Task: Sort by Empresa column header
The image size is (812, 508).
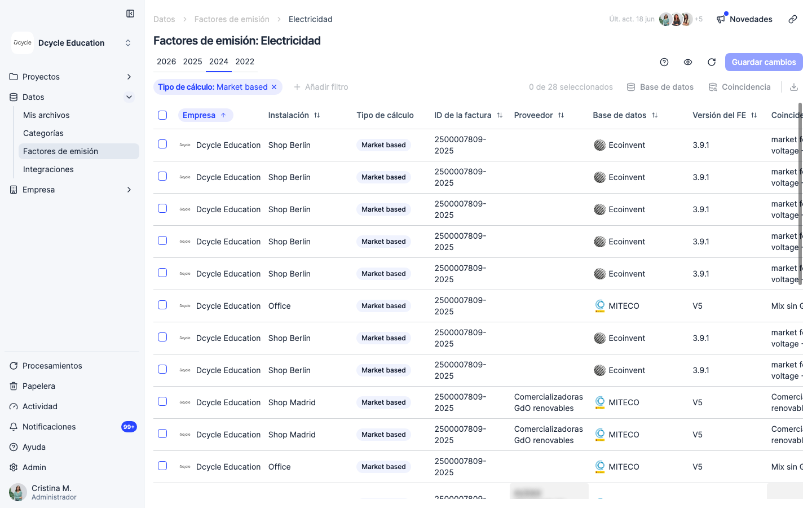Action: (205, 115)
